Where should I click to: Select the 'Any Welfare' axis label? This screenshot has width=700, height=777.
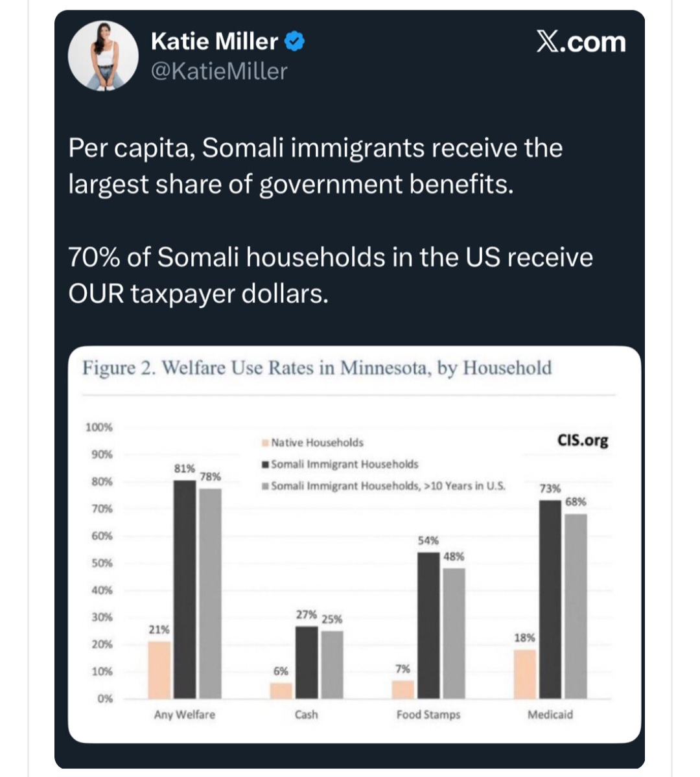pyautogui.click(x=185, y=715)
